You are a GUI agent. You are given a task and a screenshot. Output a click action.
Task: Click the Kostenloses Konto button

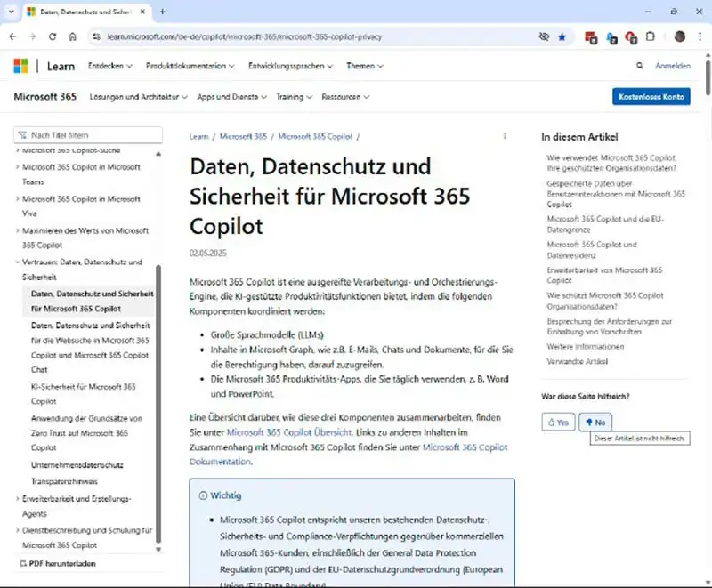651,97
